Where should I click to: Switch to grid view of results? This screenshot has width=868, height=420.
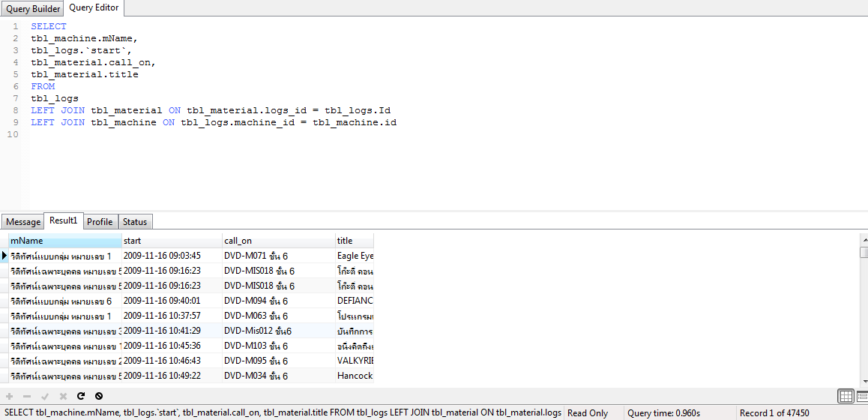point(845,396)
